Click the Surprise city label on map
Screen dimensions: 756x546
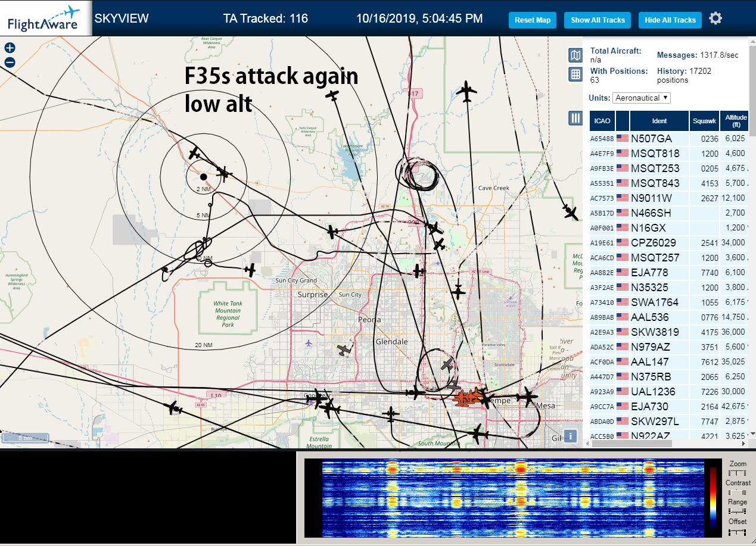click(x=313, y=295)
